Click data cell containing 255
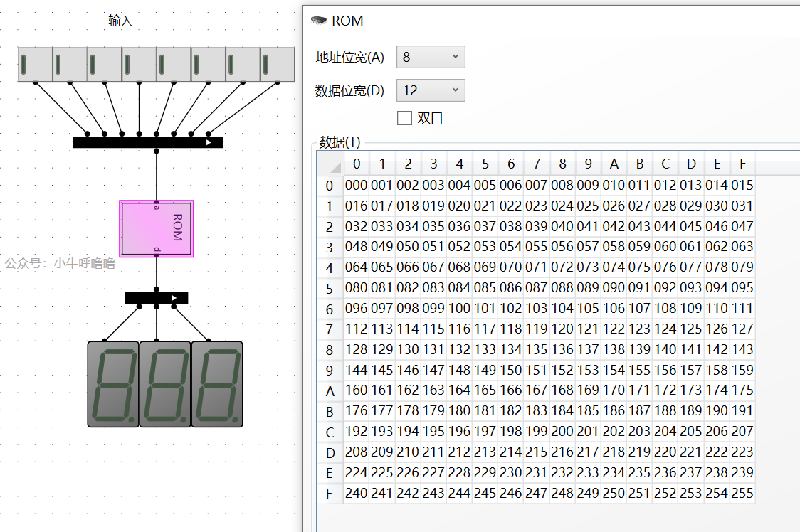 [742, 493]
